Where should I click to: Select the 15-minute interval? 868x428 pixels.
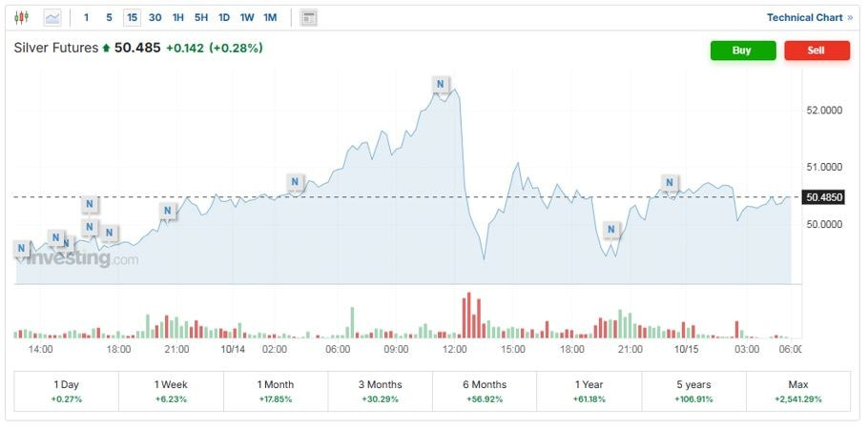pos(132,17)
